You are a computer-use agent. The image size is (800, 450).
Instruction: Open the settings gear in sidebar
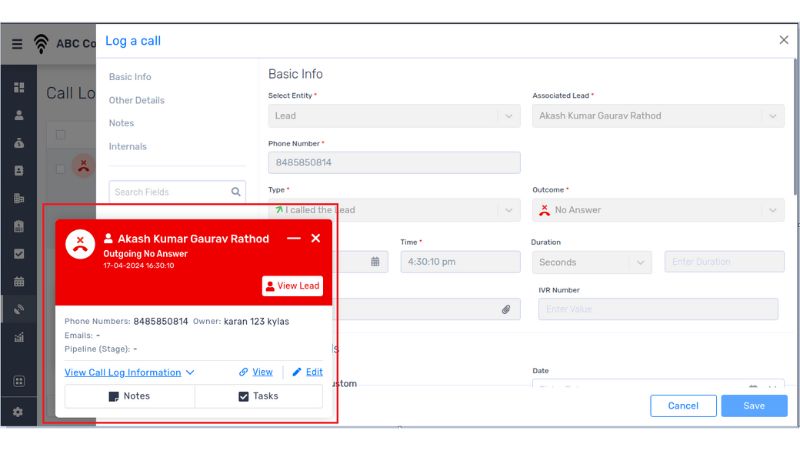click(x=18, y=411)
